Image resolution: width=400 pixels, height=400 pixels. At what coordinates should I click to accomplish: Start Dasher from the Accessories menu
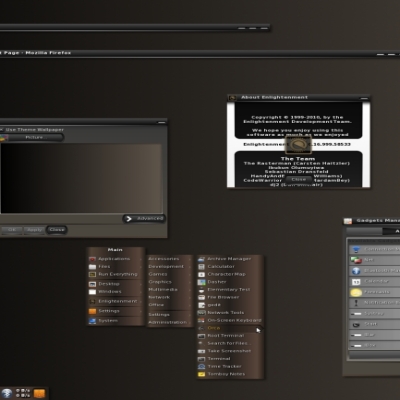pyautogui.click(x=230, y=282)
